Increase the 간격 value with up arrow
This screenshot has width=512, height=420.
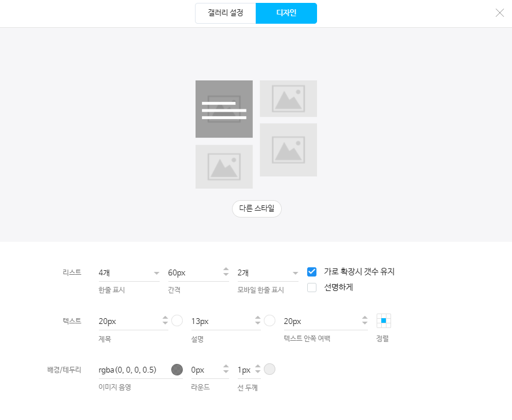[226, 269]
